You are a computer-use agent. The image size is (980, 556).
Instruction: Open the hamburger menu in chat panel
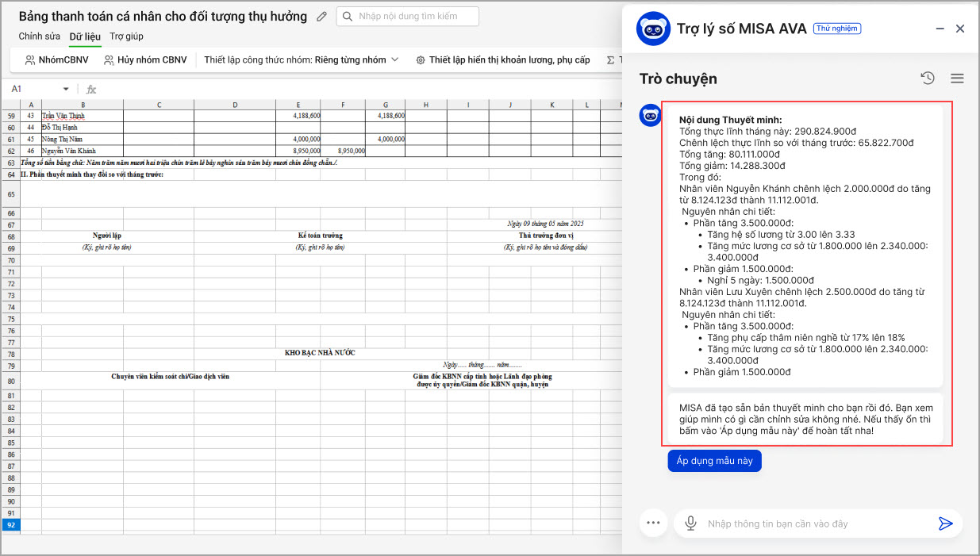click(x=957, y=78)
